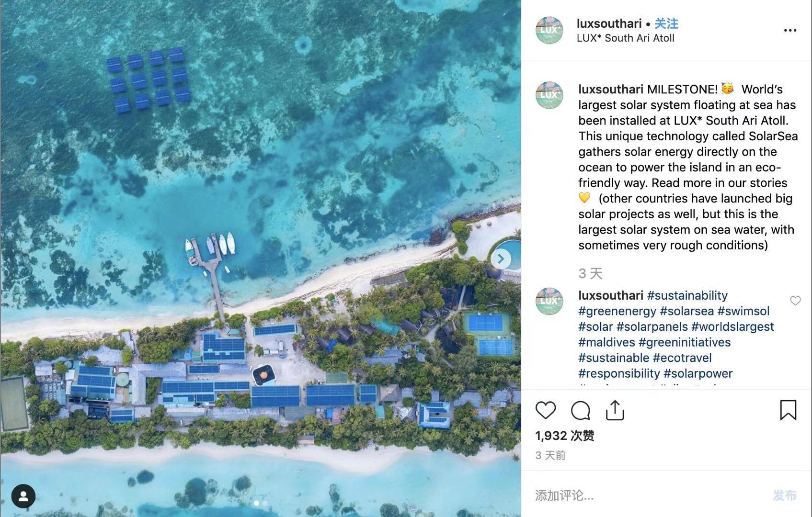Open the three-dots more options menu

tap(790, 30)
